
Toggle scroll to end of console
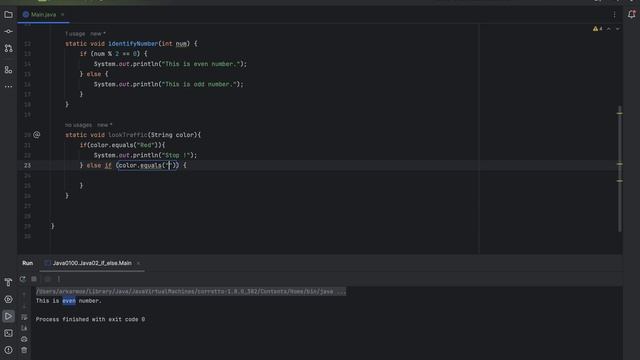24,328
